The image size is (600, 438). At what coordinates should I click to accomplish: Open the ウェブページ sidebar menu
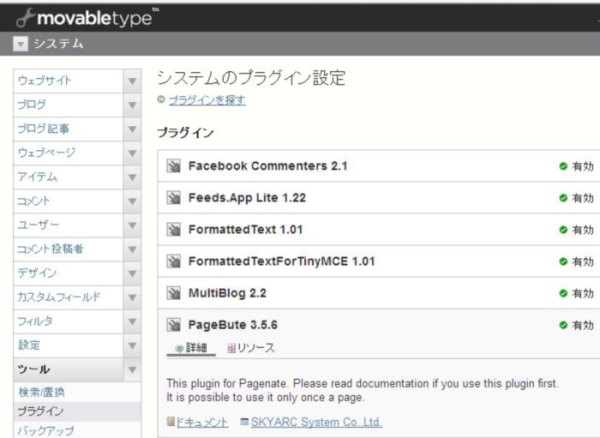(x=68, y=153)
